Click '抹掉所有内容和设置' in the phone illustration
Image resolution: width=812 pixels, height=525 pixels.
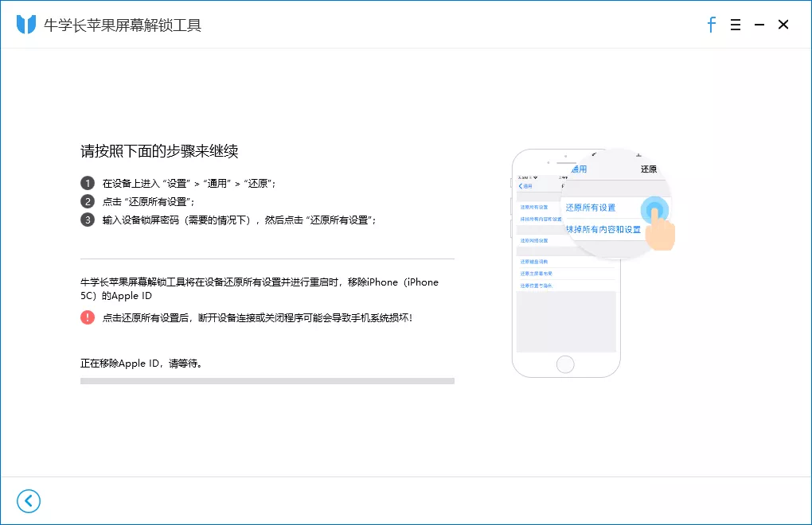603,229
